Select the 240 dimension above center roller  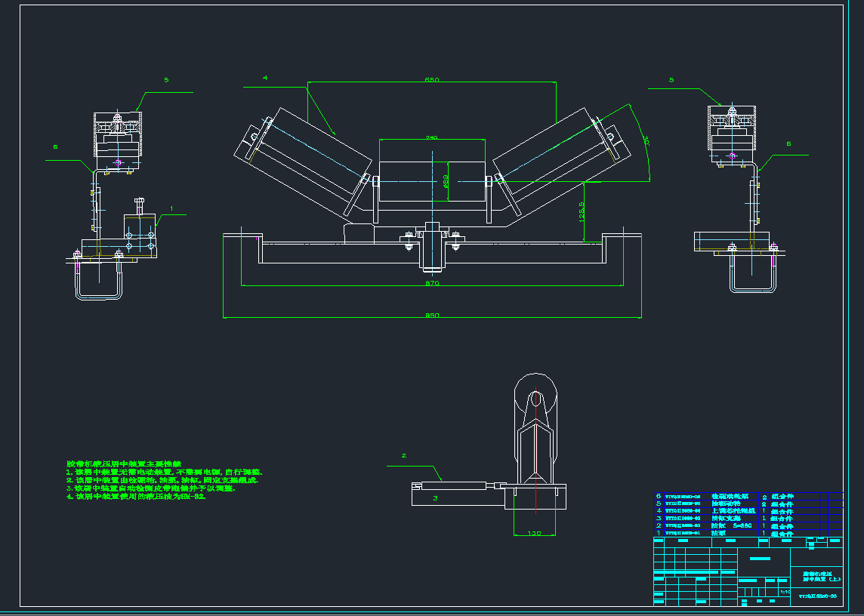[x=431, y=138]
